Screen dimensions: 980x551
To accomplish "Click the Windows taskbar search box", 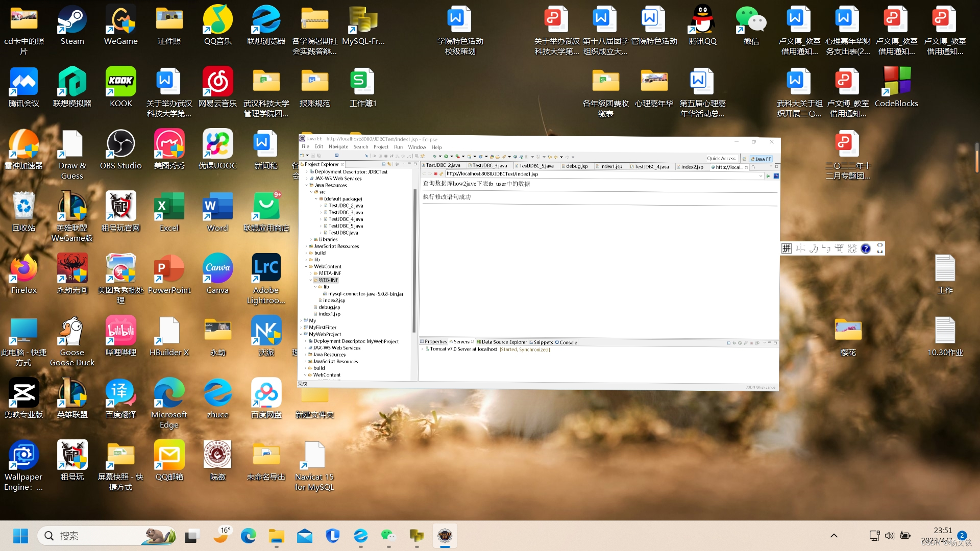I will click(x=107, y=536).
